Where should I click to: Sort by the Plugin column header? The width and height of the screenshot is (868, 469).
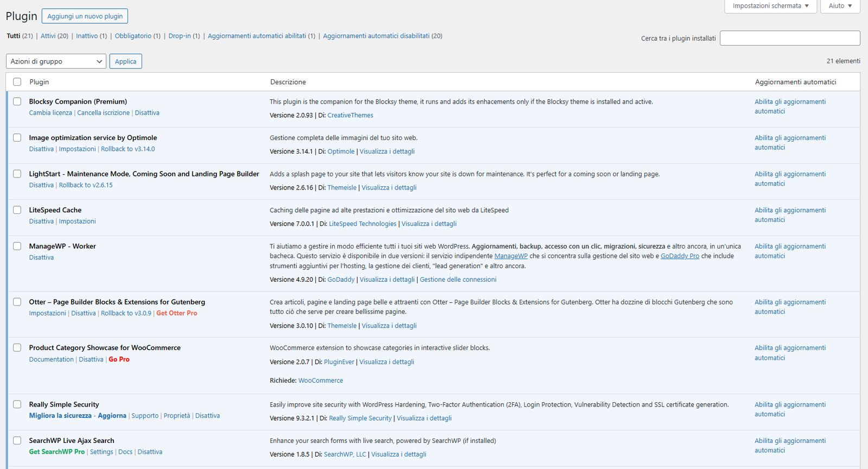tap(39, 82)
